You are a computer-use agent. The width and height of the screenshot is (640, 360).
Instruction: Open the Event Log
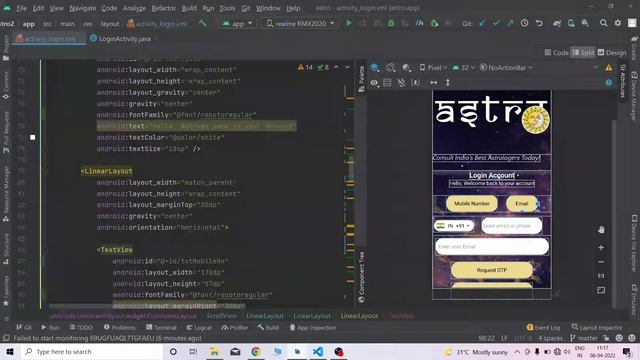(x=543, y=327)
